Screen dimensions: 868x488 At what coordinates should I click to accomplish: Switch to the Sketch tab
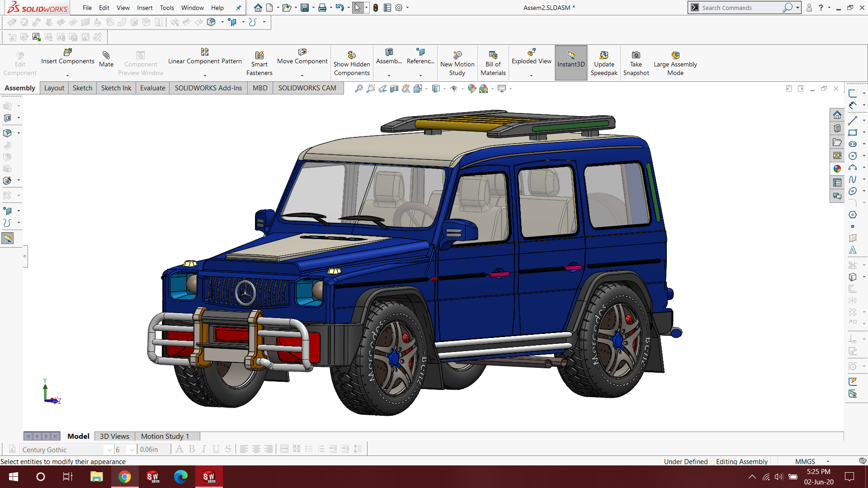(x=82, y=88)
